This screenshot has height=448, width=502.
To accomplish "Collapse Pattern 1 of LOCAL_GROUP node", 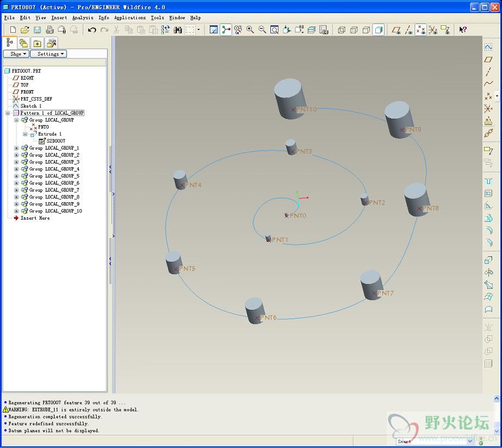I will [7, 113].
